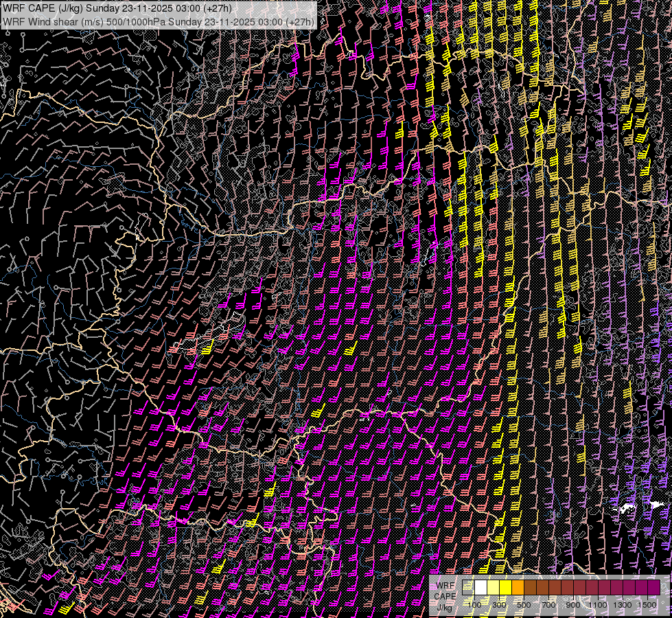The height and width of the screenshot is (618, 672).
Task: Choose the orange swatch in the CAPE legend
Action: (518, 588)
